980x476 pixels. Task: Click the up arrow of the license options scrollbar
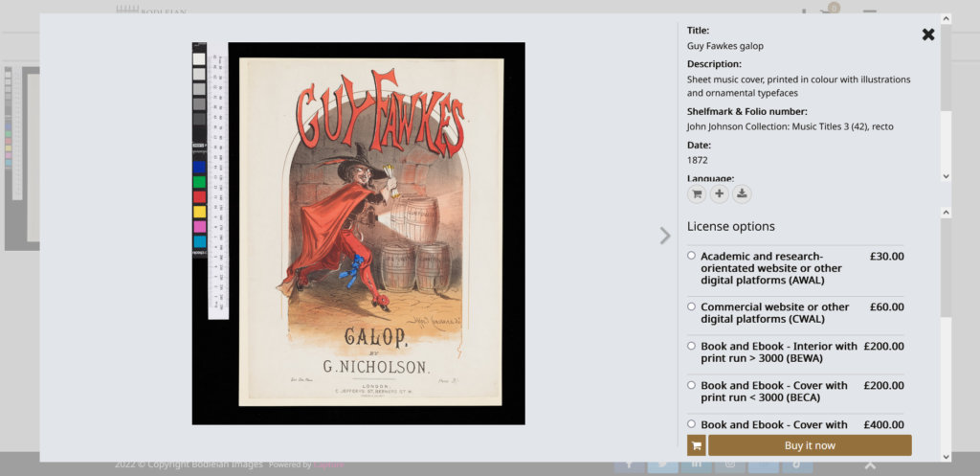tap(946, 212)
